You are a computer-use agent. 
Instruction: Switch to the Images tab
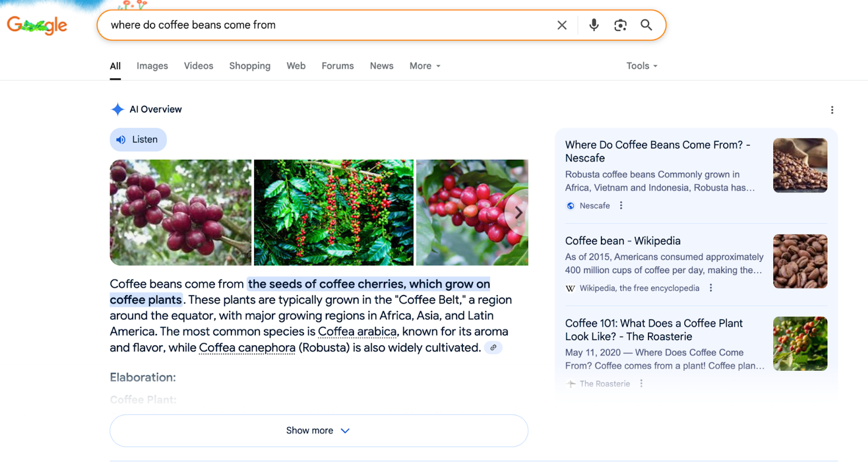coord(152,66)
